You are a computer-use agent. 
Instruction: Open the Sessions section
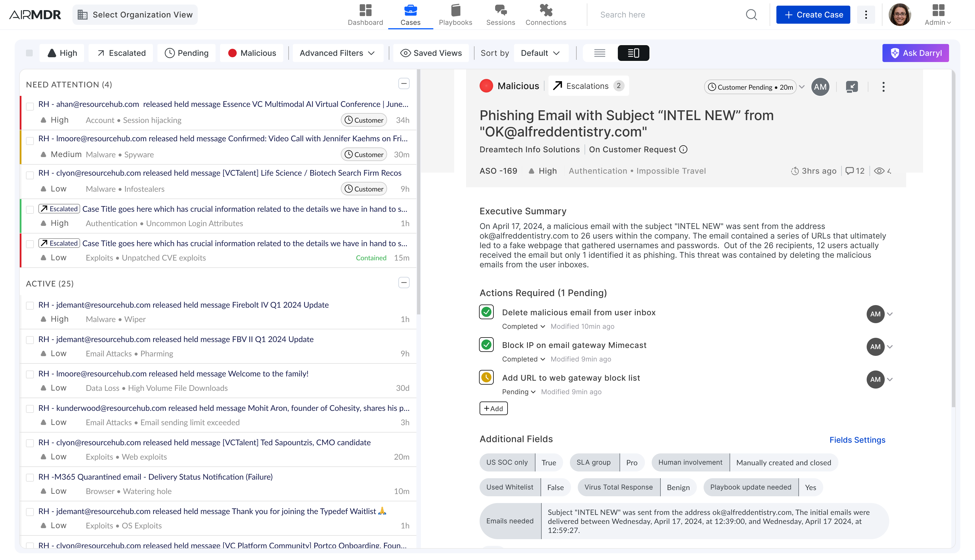tap(500, 15)
